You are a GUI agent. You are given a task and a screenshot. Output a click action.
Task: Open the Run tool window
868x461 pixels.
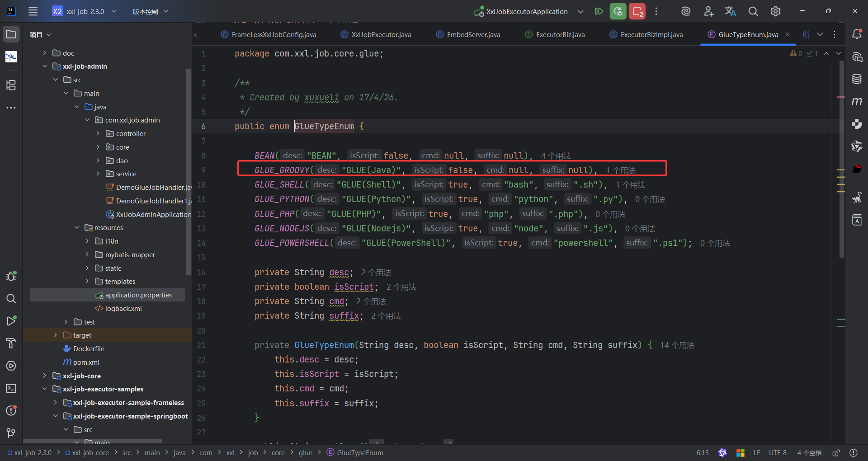coord(11,321)
